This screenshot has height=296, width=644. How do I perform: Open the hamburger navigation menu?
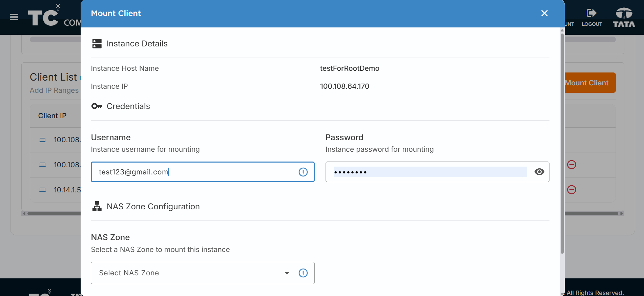tap(14, 17)
